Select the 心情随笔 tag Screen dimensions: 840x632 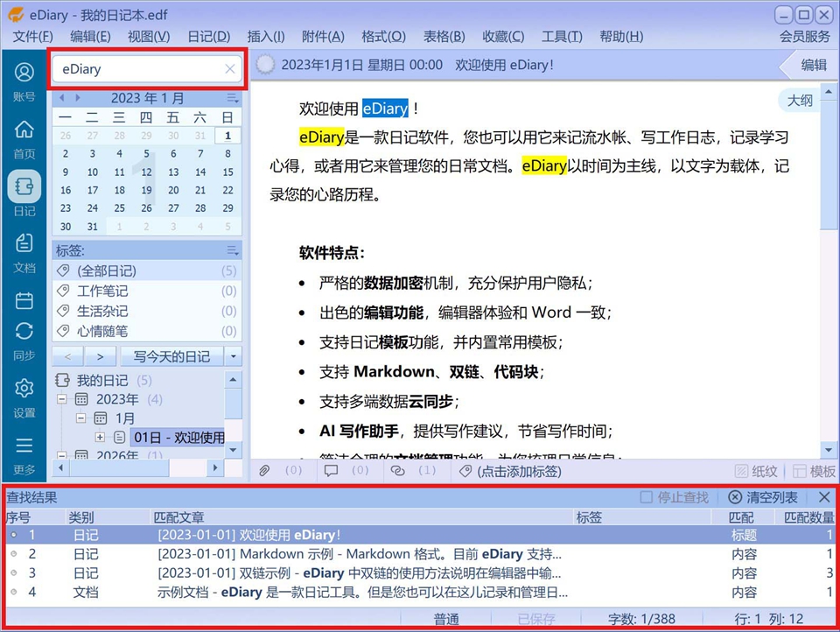[147, 331]
